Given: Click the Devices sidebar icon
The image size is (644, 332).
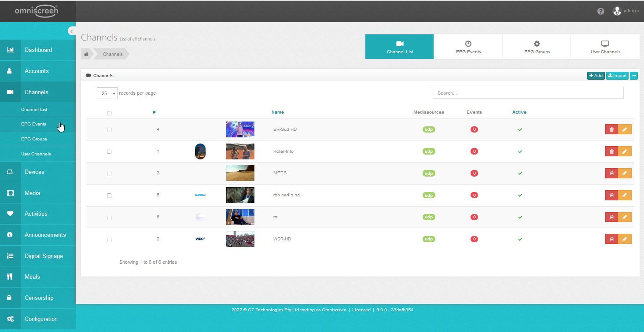Looking at the screenshot, I should [11, 172].
